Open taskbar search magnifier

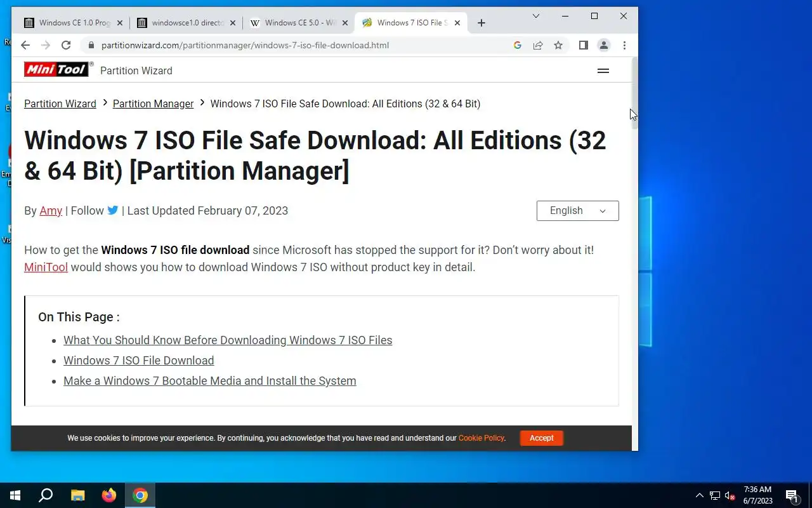[46, 495]
